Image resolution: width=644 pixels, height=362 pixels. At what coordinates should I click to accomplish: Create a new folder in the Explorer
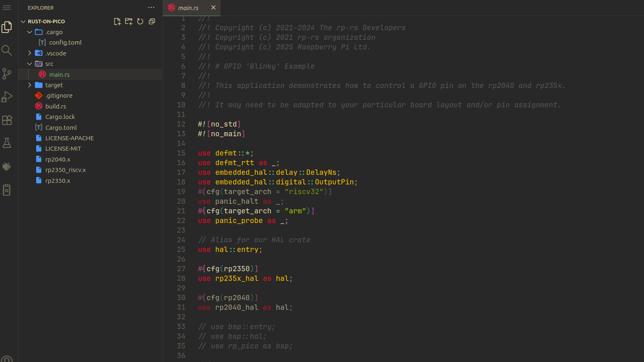pos(128,21)
